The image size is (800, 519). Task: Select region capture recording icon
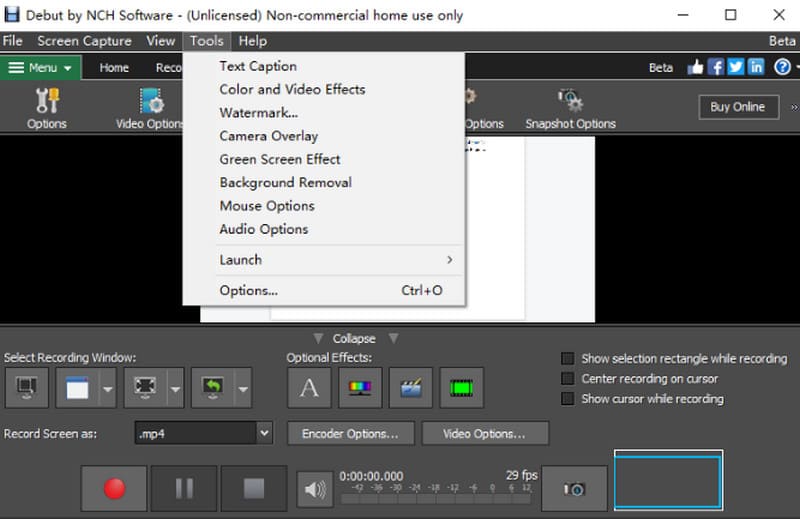145,388
